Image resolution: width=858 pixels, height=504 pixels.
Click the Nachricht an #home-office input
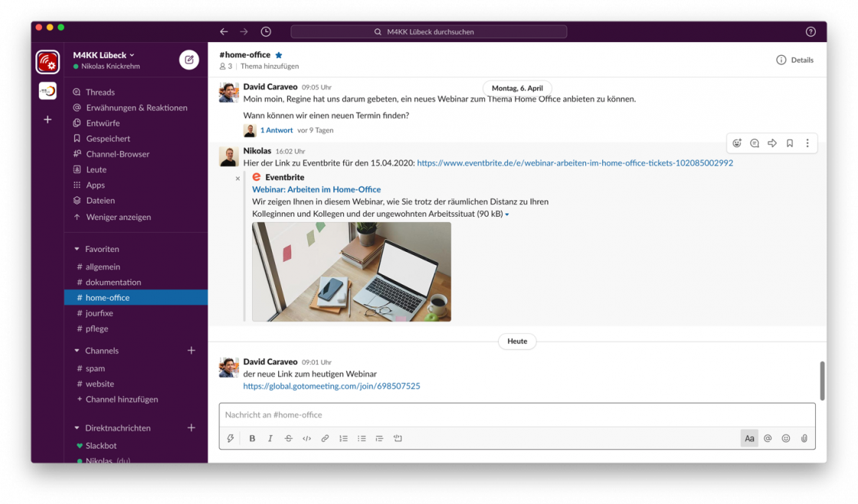517,414
